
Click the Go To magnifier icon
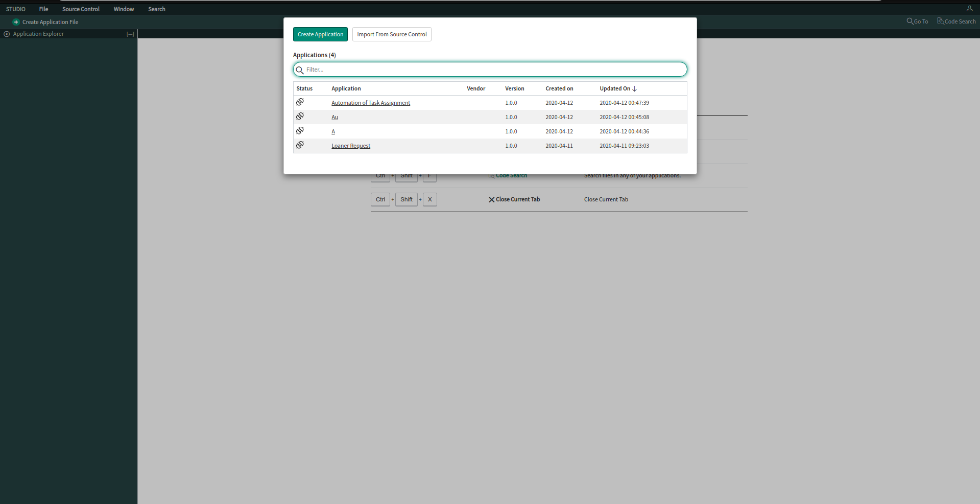[x=910, y=21]
